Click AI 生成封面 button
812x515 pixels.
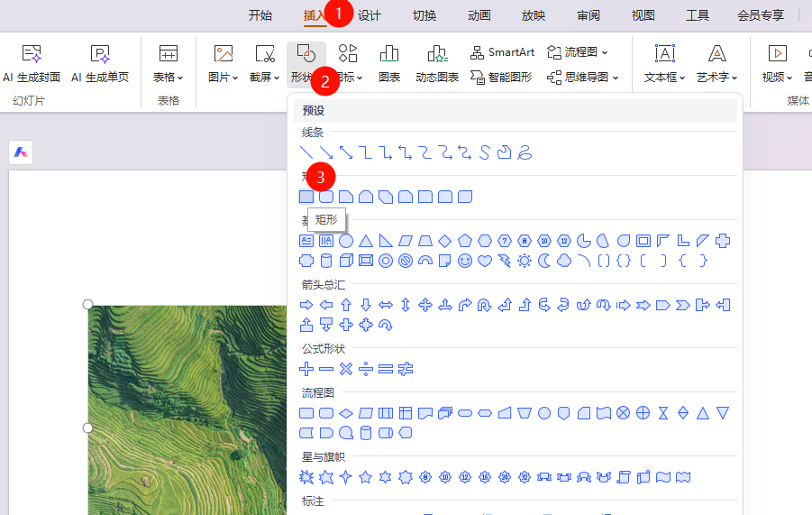click(x=32, y=64)
